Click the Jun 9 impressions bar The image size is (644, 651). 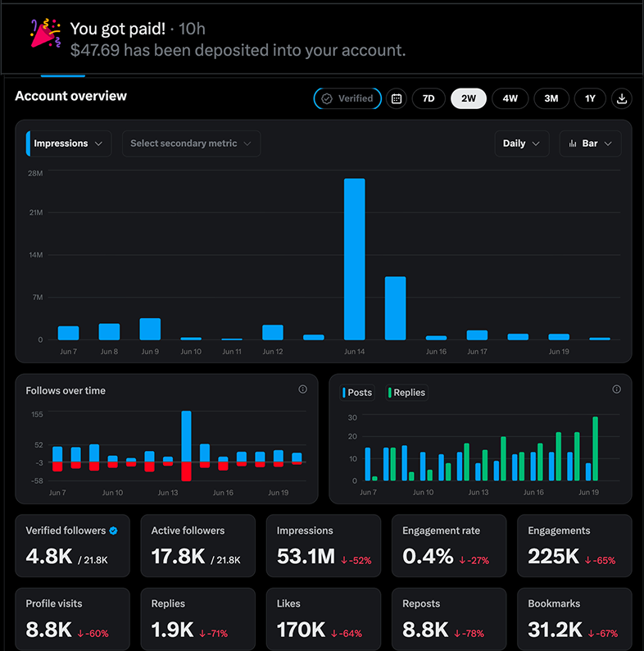point(150,329)
